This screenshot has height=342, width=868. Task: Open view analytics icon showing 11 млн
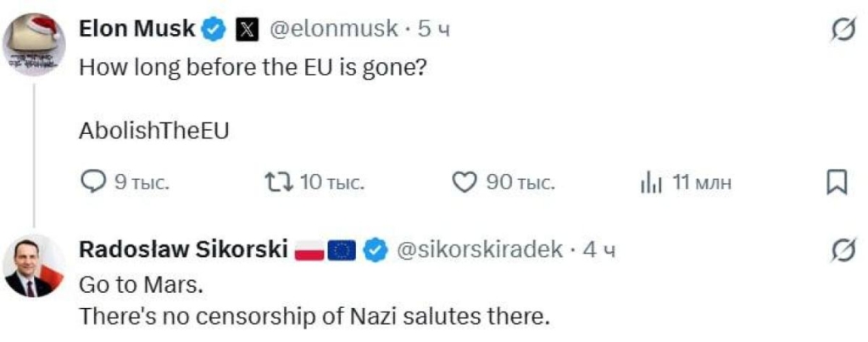pyautogui.click(x=650, y=182)
